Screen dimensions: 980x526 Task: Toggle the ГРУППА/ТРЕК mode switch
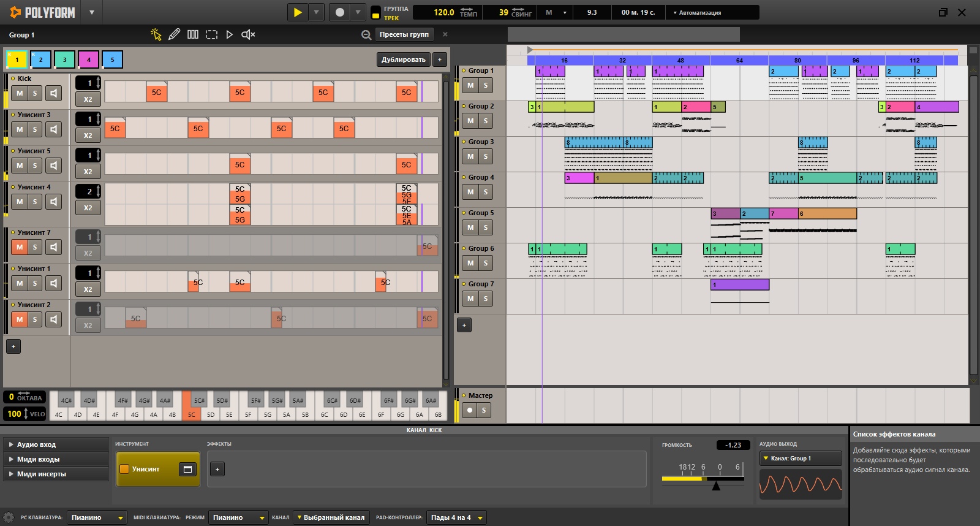376,12
